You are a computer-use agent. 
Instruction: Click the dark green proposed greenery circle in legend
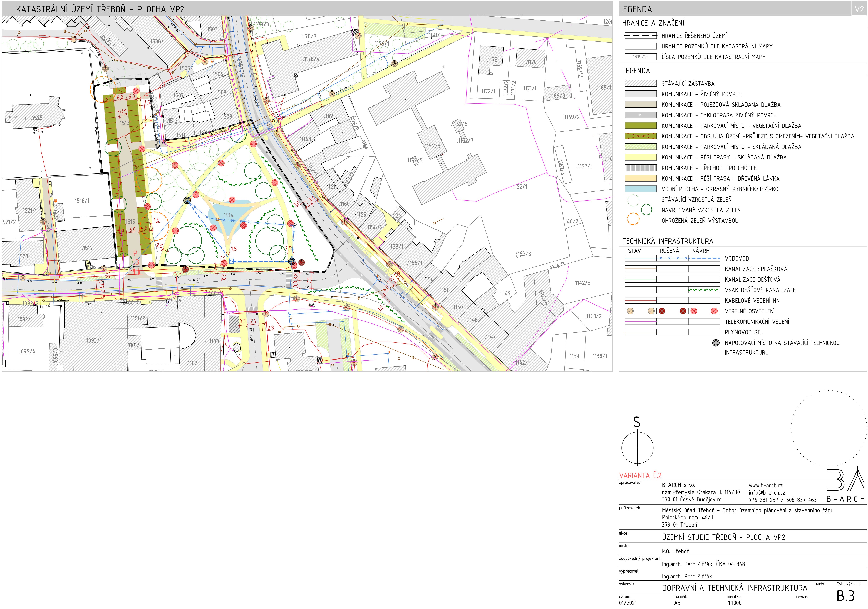click(646, 209)
